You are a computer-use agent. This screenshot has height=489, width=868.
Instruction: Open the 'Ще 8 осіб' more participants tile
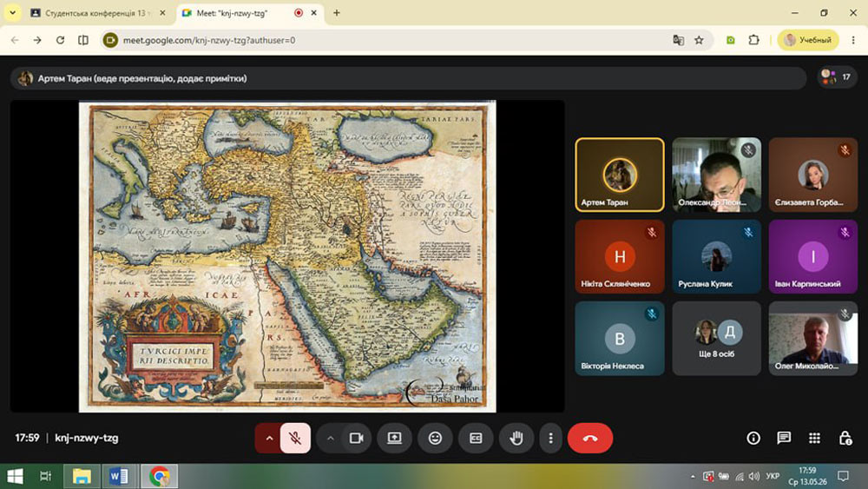click(x=716, y=339)
